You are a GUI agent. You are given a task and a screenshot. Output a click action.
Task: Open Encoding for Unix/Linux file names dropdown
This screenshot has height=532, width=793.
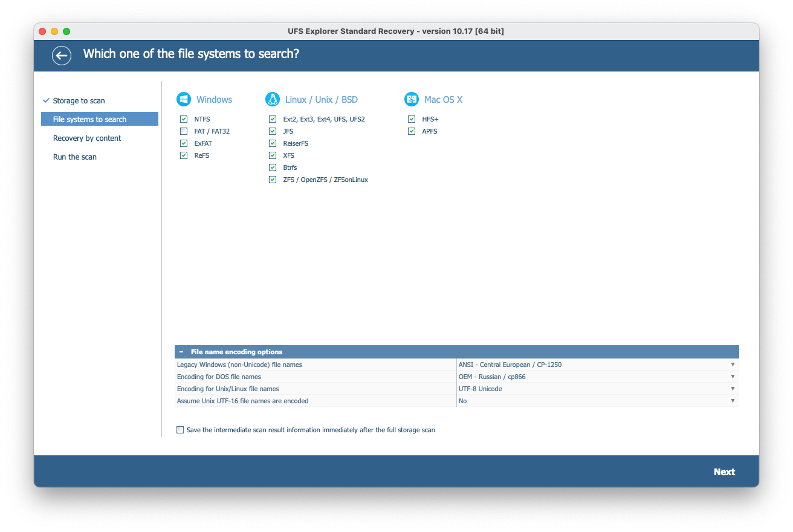pyautogui.click(x=598, y=389)
